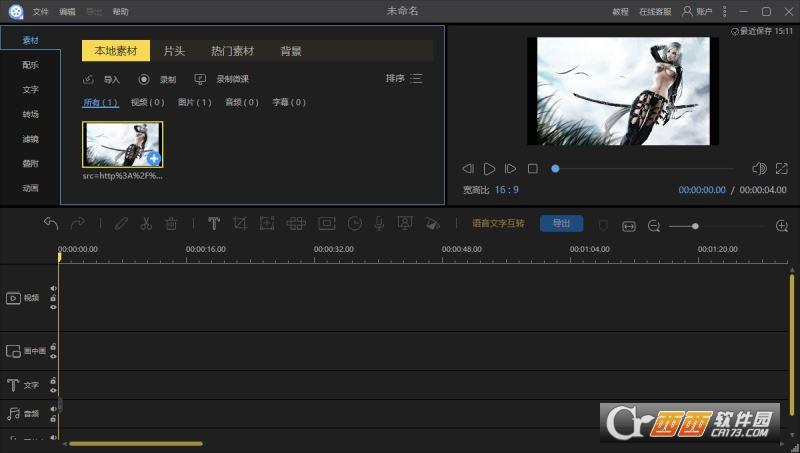Select the text T tool in toolbar

coord(214,223)
